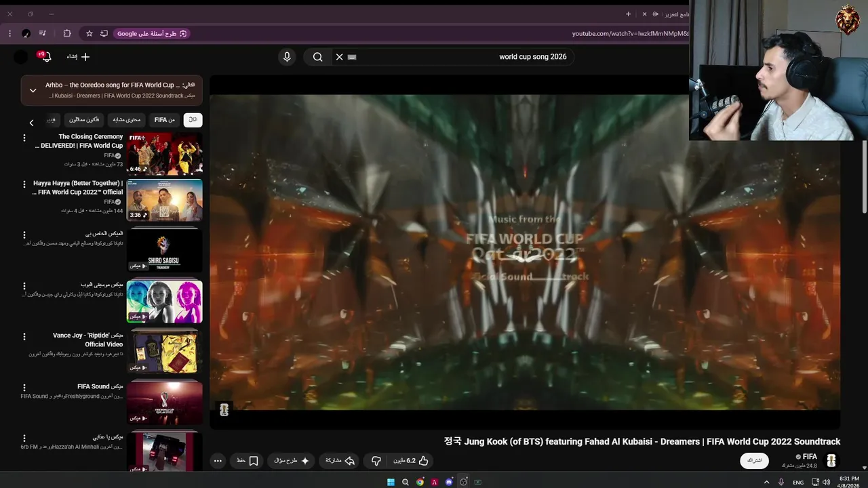Subscribe to FIFA channel
The height and width of the screenshot is (488, 868).
(754, 461)
